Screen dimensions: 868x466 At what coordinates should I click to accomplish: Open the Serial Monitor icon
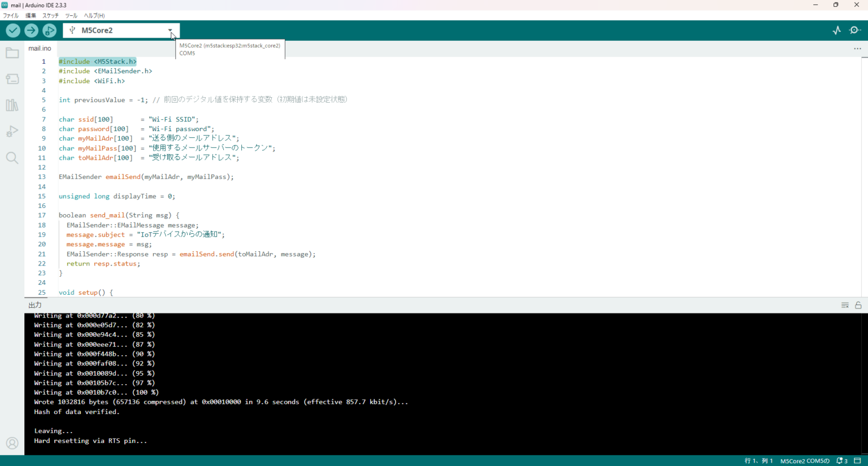tap(855, 30)
